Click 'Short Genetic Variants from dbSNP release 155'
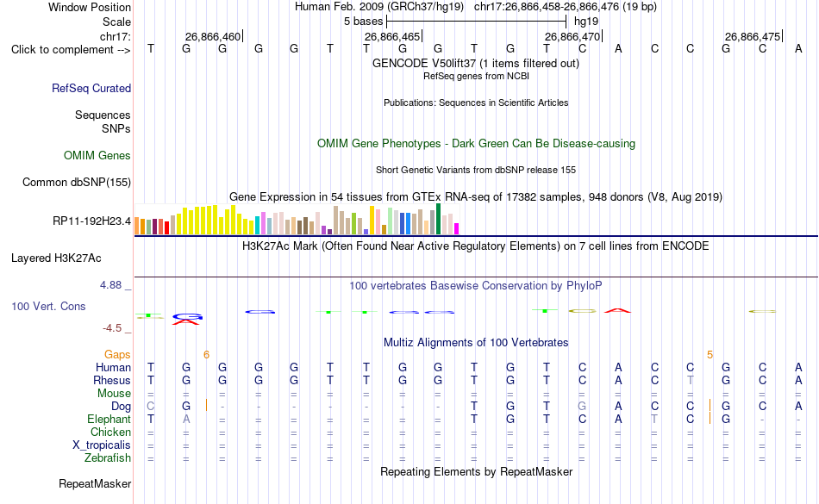Image resolution: width=819 pixels, height=504 pixels. (x=476, y=170)
